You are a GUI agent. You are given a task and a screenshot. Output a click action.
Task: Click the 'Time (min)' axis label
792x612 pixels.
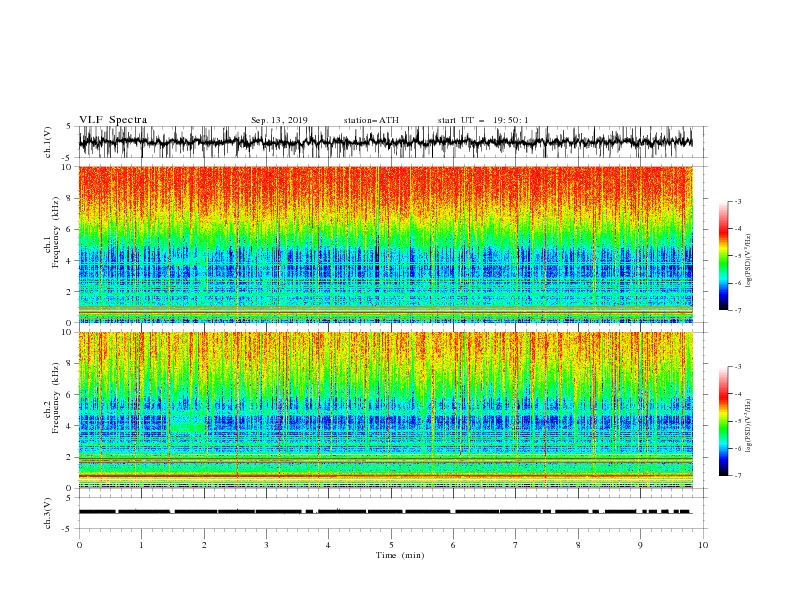400,555
